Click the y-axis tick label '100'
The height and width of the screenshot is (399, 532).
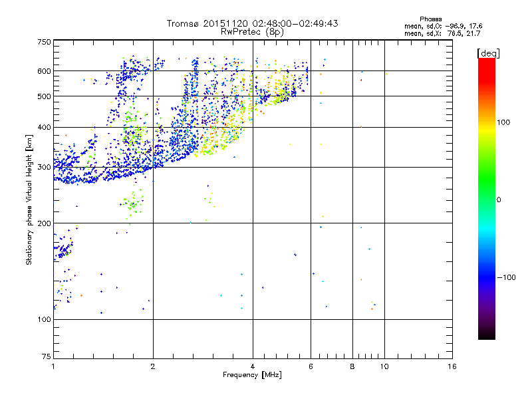point(44,320)
